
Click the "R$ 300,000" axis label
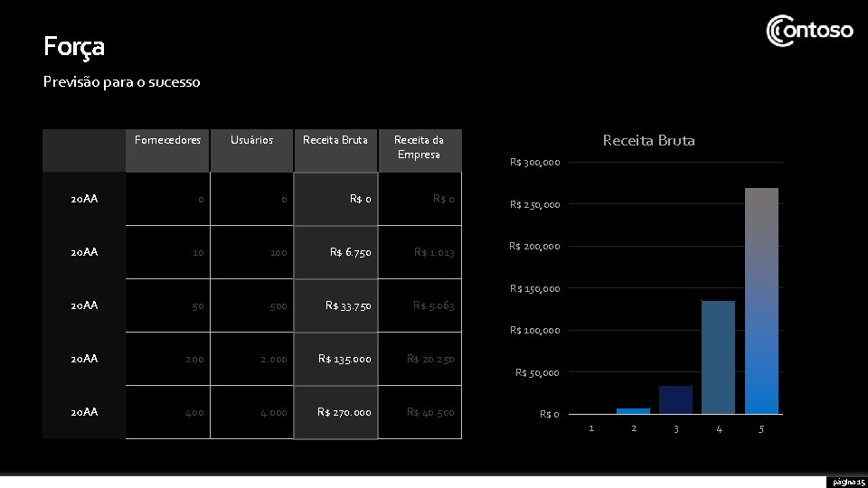pyautogui.click(x=534, y=162)
